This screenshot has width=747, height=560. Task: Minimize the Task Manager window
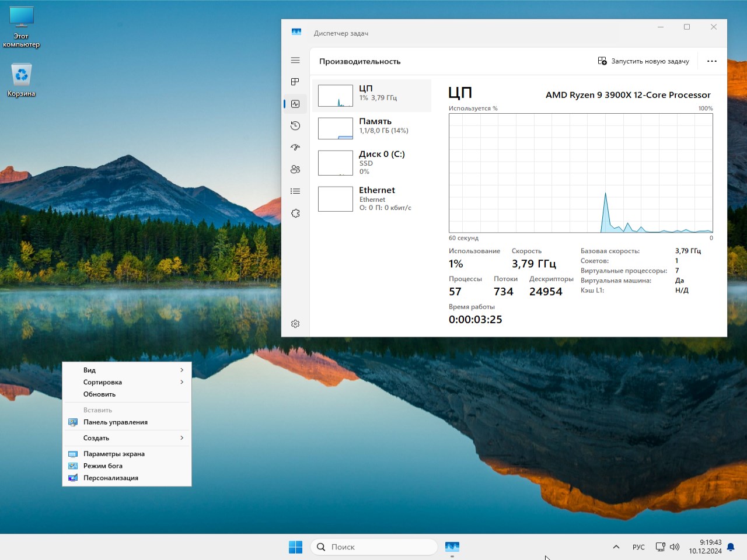pyautogui.click(x=661, y=27)
